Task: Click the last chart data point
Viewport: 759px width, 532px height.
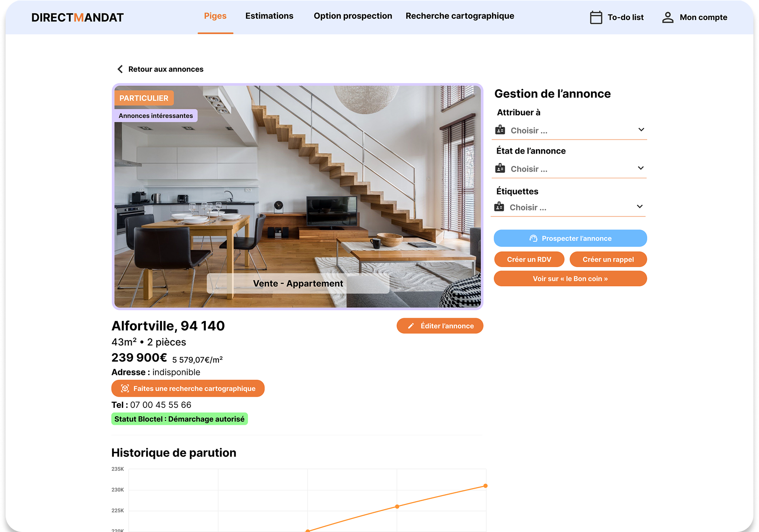Action: click(485, 486)
